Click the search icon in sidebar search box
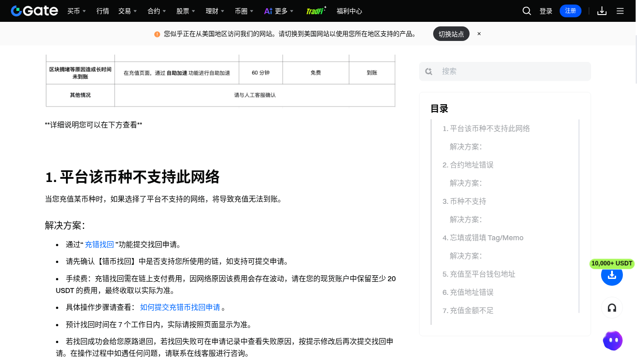 click(429, 71)
